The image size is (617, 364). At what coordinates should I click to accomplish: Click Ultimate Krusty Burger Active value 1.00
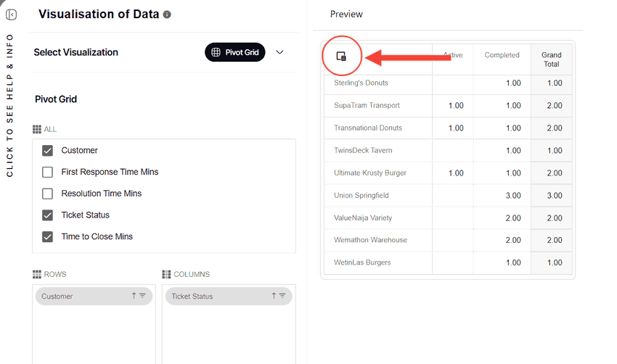click(x=456, y=173)
